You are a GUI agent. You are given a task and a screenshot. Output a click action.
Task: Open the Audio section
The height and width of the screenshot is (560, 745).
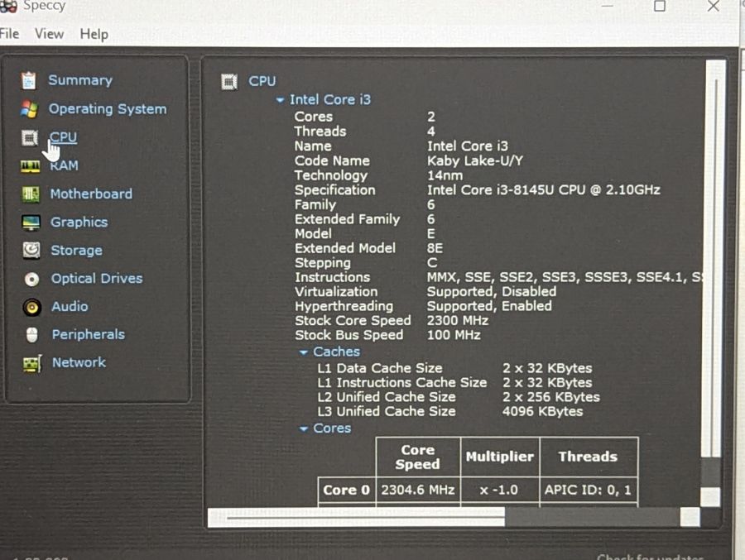coord(70,306)
